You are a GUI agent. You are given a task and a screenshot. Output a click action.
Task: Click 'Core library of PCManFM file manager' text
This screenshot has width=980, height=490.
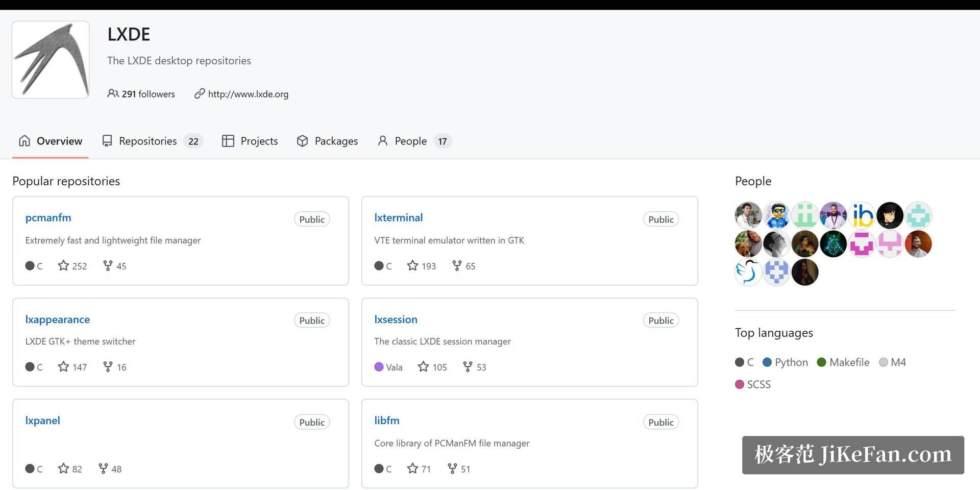click(452, 443)
